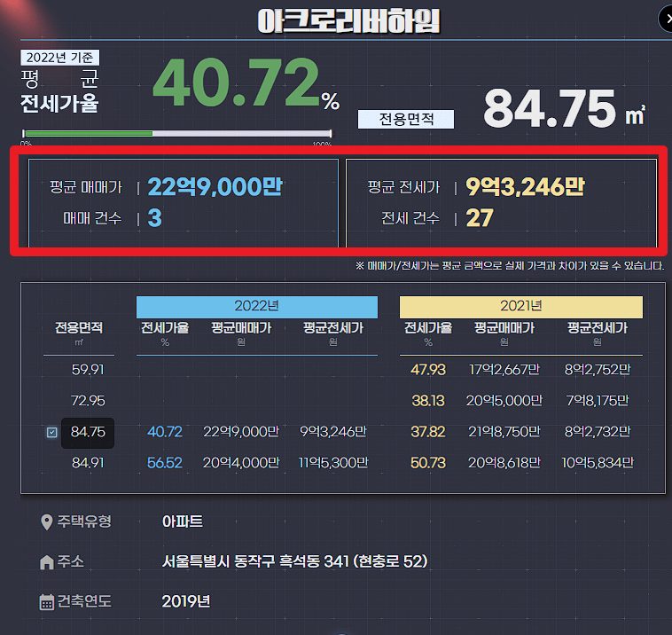672x635 pixels.
Task: Click the 전용면적 label badge
Action: click(406, 119)
